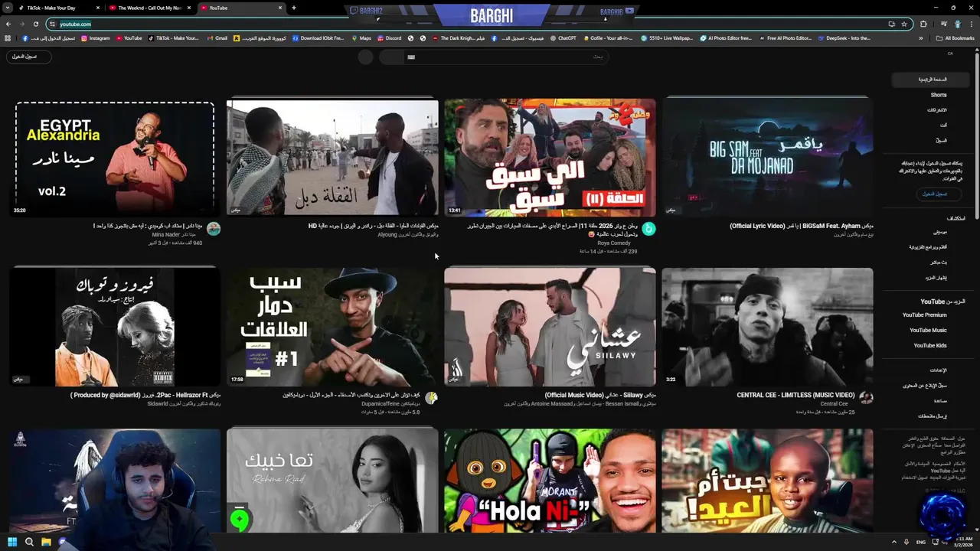980x551 pixels.
Task: Click the Roya Comedy channel name
Action: pyautogui.click(x=614, y=243)
